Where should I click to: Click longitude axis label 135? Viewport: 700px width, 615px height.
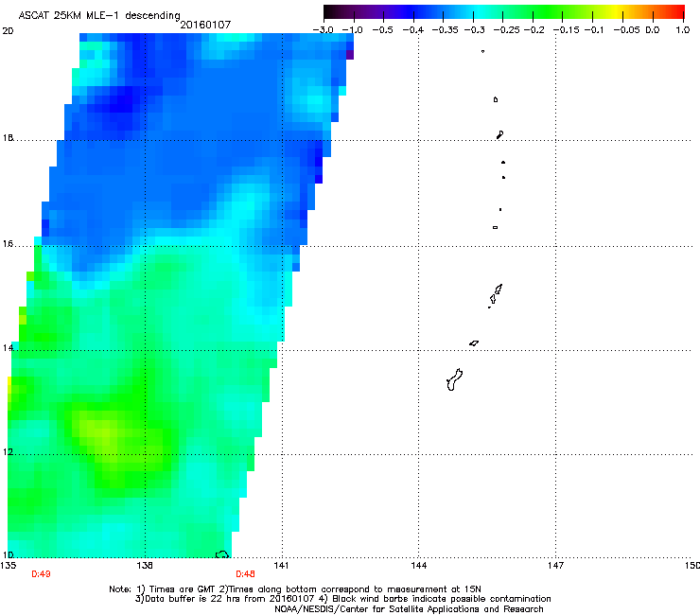point(9,566)
